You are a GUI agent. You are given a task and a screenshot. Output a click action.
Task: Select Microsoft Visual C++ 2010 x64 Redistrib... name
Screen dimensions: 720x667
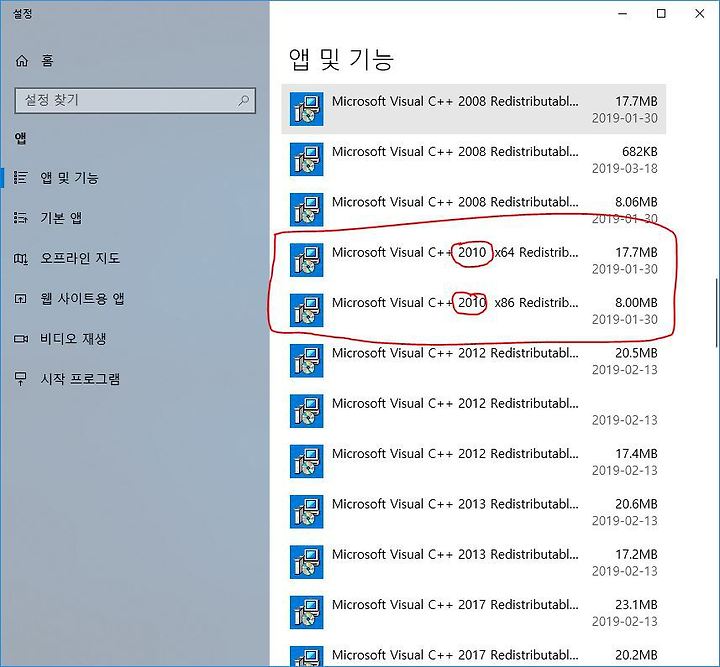point(455,252)
